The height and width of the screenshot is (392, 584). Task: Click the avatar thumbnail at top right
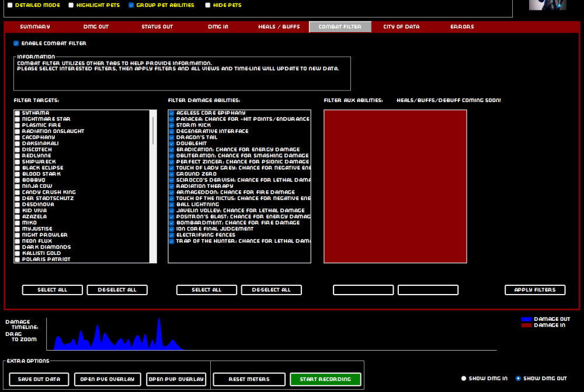[x=547, y=5]
